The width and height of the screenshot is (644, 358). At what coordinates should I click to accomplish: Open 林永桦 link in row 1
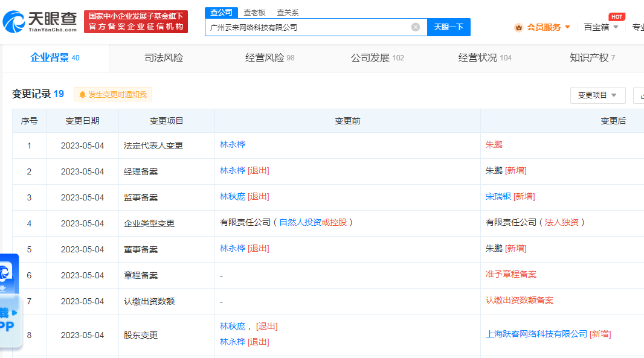tap(233, 144)
